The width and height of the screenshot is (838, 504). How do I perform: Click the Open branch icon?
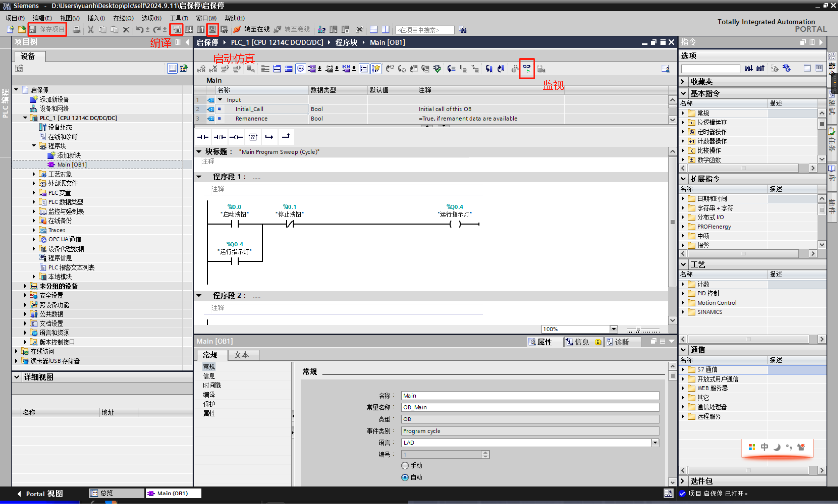269,137
